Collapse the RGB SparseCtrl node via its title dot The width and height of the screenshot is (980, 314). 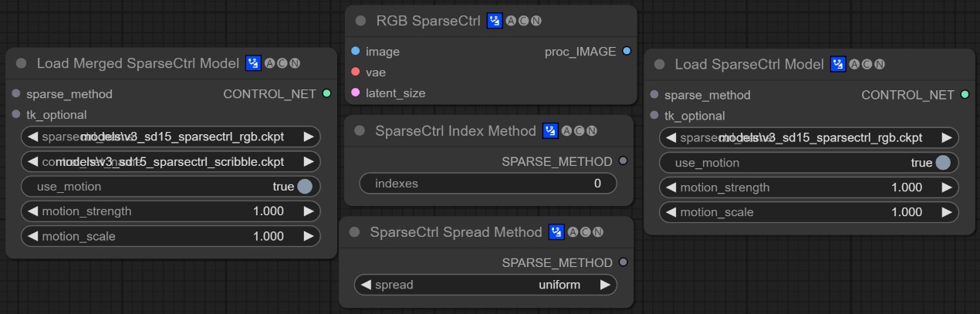(360, 21)
